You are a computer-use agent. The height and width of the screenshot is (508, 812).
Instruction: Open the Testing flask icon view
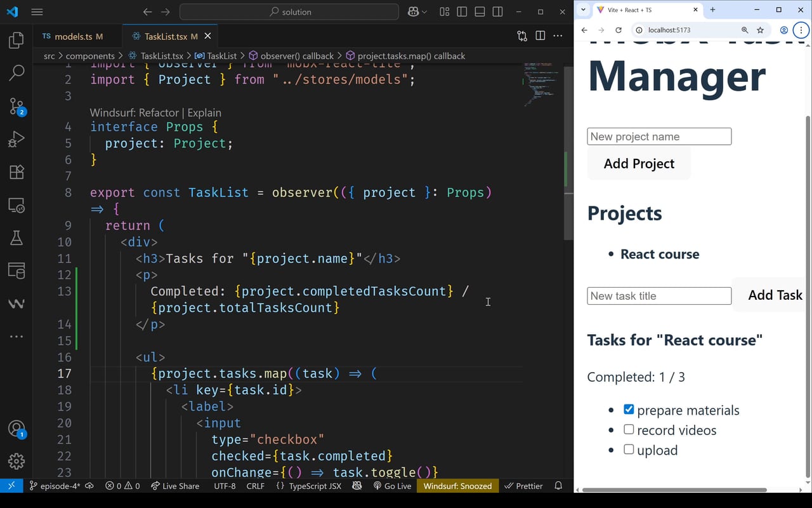point(16,237)
